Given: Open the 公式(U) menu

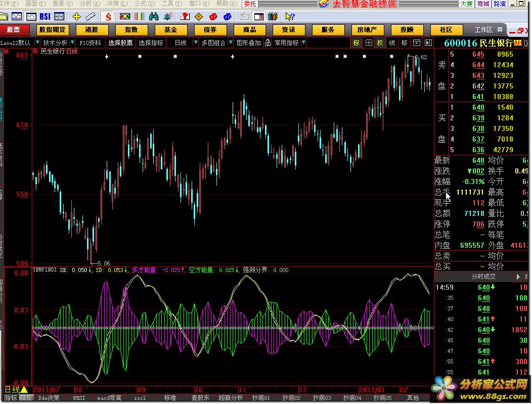Looking at the screenshot, I should 145,4.
